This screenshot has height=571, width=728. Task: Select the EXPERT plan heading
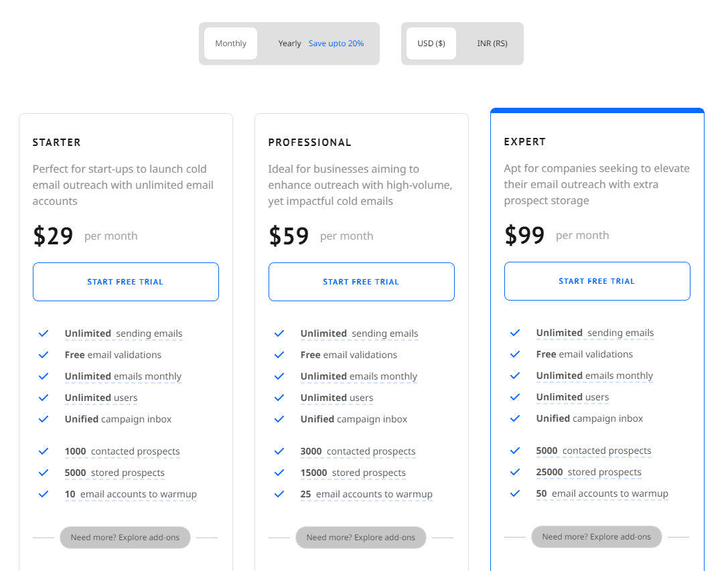click(525, 142)
